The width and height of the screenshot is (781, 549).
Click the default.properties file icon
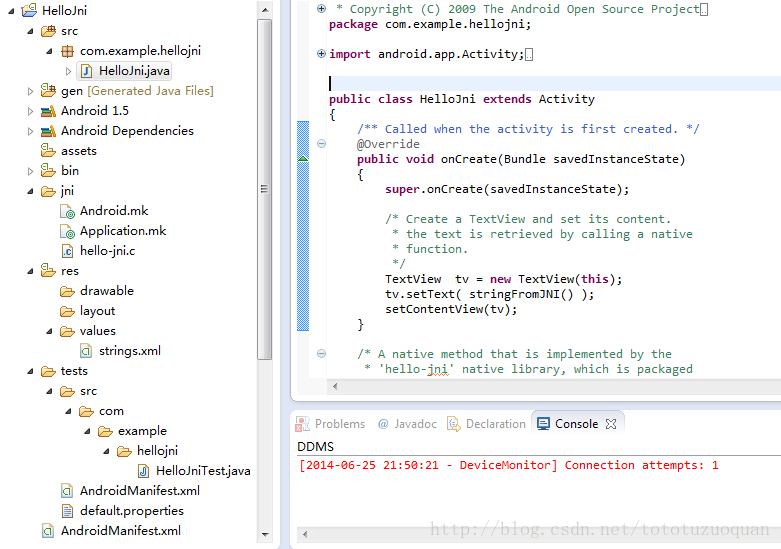(67, 511)
